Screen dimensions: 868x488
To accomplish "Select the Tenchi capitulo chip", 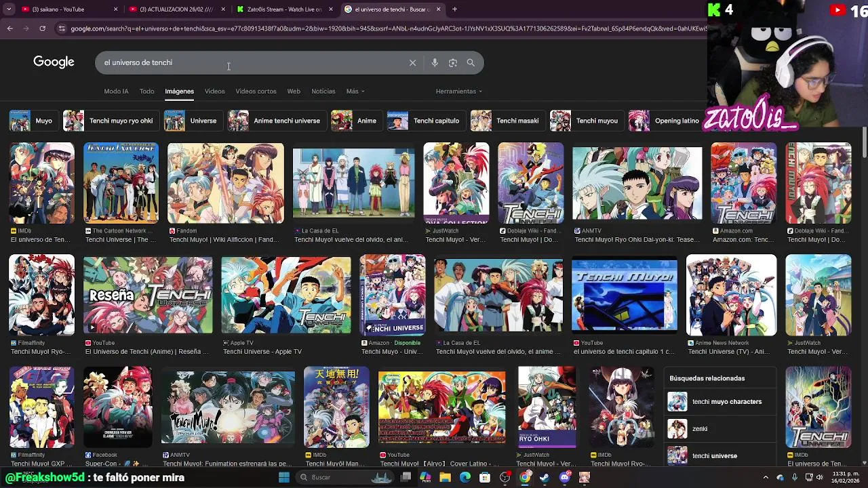I will pos(425,121).
